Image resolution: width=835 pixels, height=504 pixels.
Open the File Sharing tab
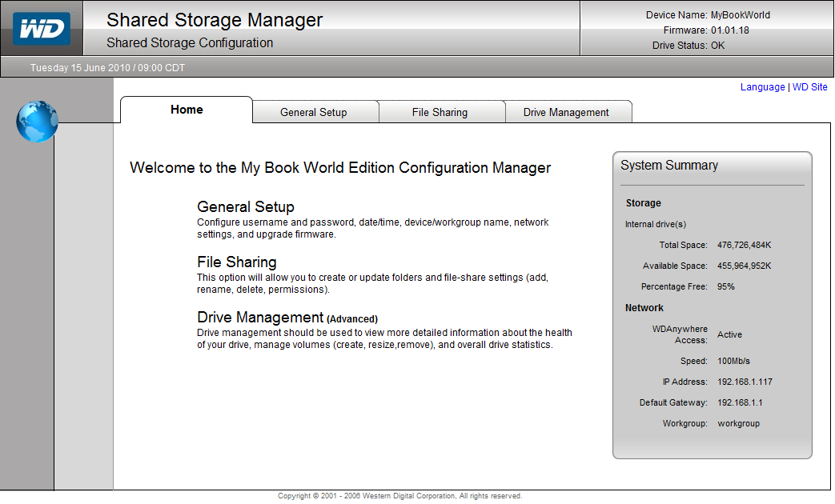coord(442,112)
